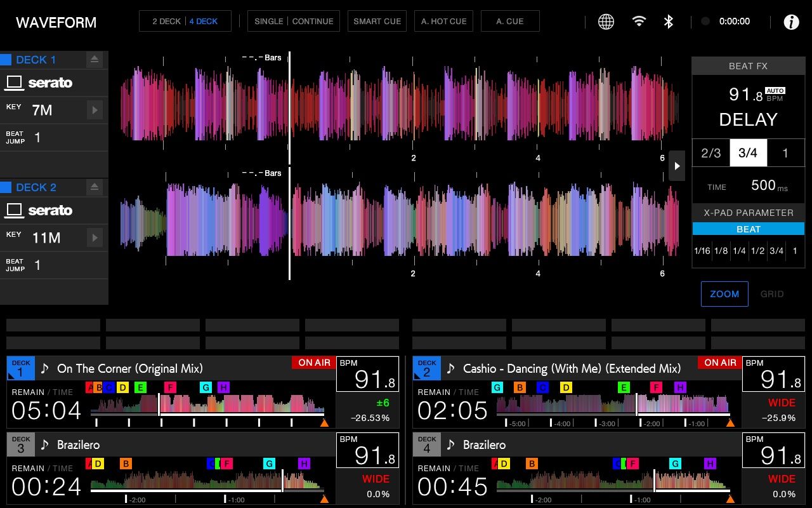Click the Wi-Fi status icon
This screenshot has width=812, height=508.
[639, 22]
